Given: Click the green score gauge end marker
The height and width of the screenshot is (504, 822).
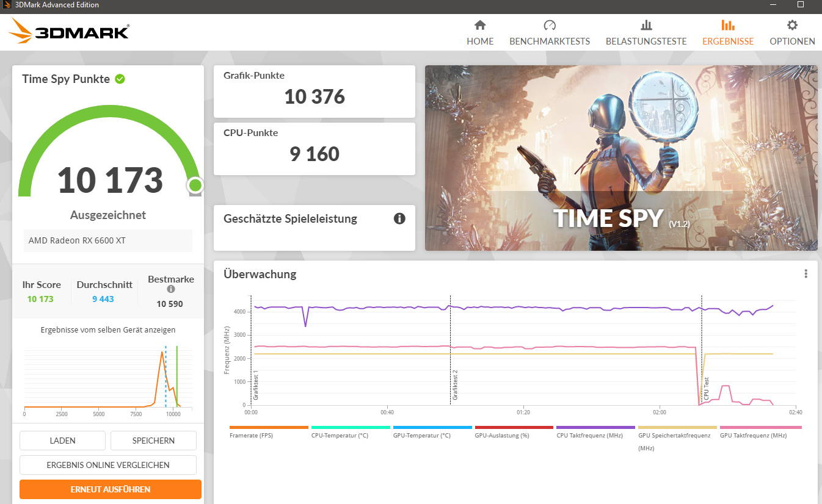Looking at the screenshot, I should 195,185.
